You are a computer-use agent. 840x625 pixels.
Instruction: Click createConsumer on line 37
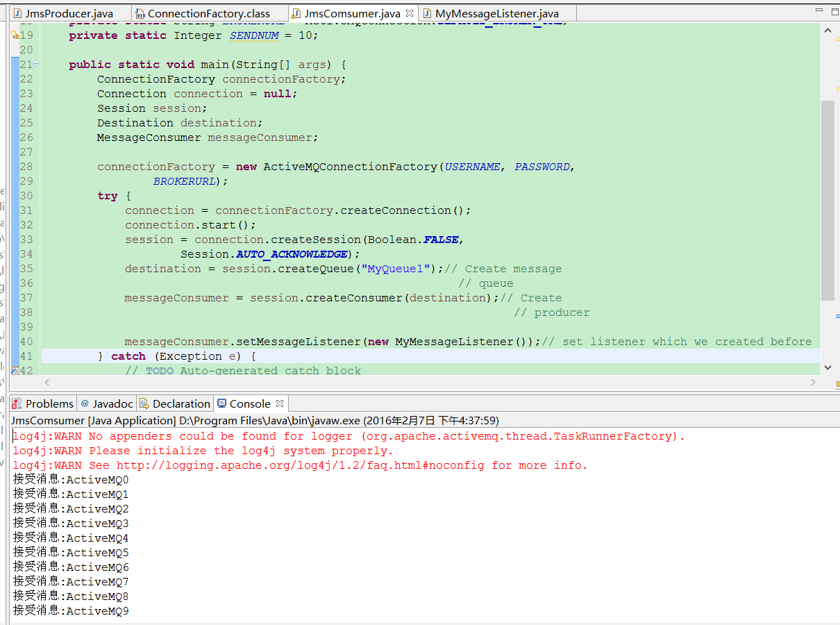click(x=354, y=298)
